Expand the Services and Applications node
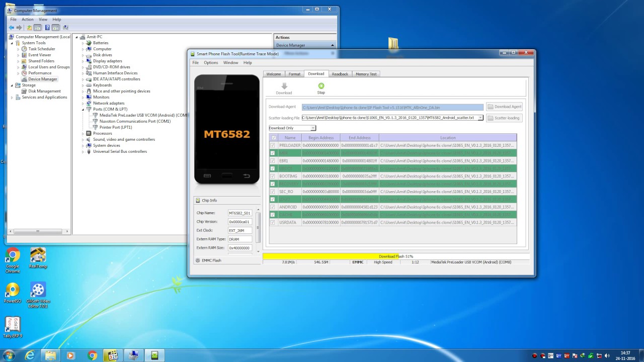 [x=12, y=97]
